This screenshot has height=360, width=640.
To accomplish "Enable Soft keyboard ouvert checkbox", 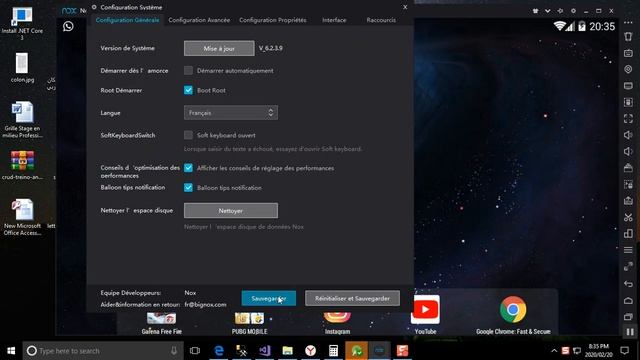I will (188, 135).
